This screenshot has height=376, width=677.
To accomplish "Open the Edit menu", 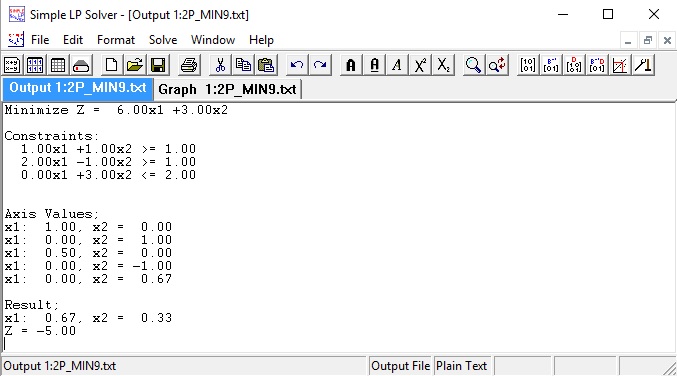I will tap(73, 40).
